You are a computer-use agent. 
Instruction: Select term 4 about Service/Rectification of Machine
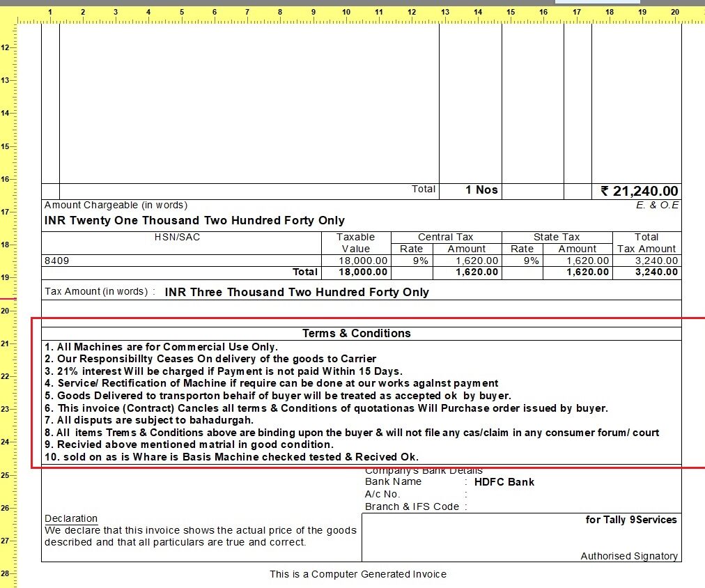click(271, 383)
